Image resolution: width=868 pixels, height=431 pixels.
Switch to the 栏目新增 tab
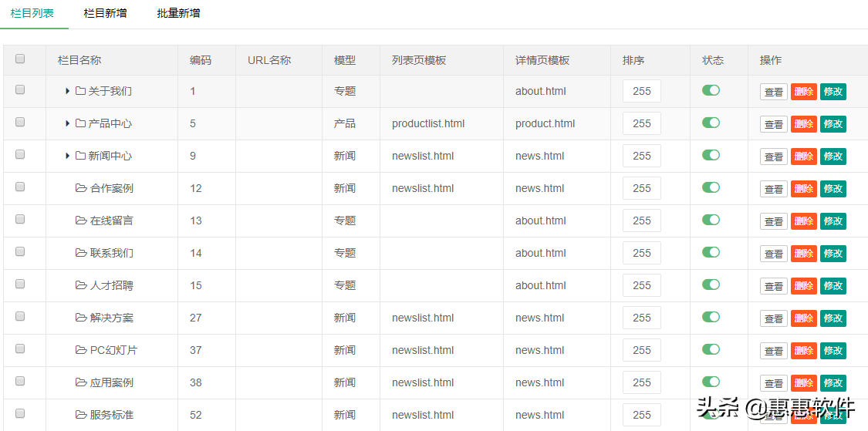click(x=105, y=13)
